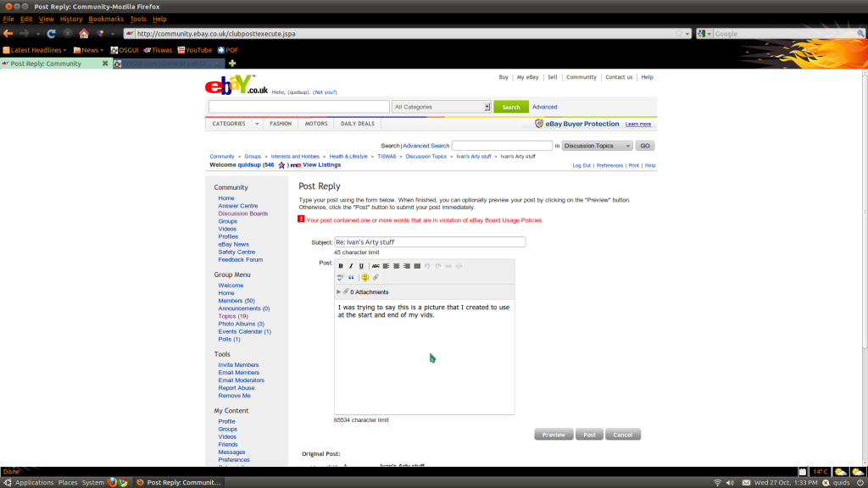Open the History menu
Image resolution: width=868 pixels, height=488 pixels.
[71, 19]
